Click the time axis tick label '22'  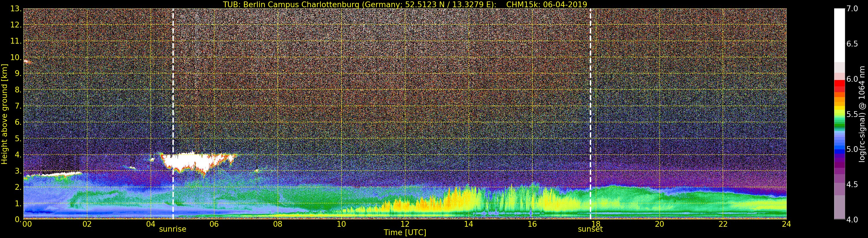pyautogui.click(x=723, y=224)
